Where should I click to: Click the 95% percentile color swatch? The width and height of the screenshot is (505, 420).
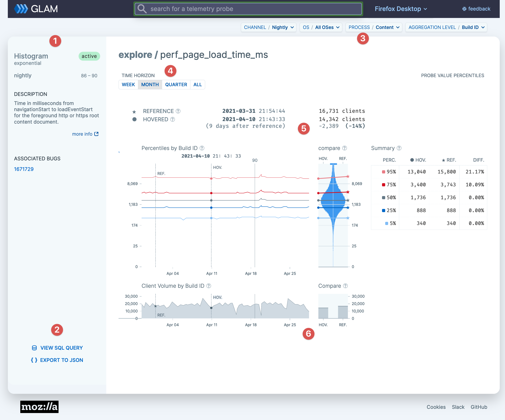click(383, 172)
